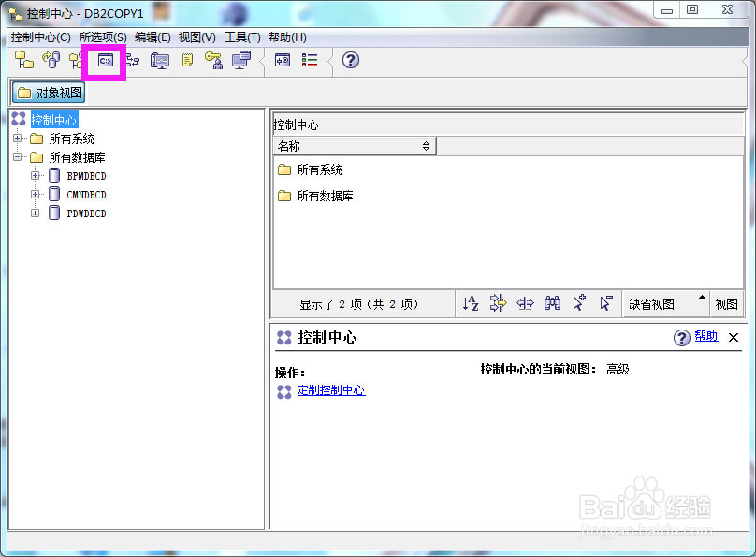Find objects using the binoculars icon
The image size is (756, 557).
(551, 303)
